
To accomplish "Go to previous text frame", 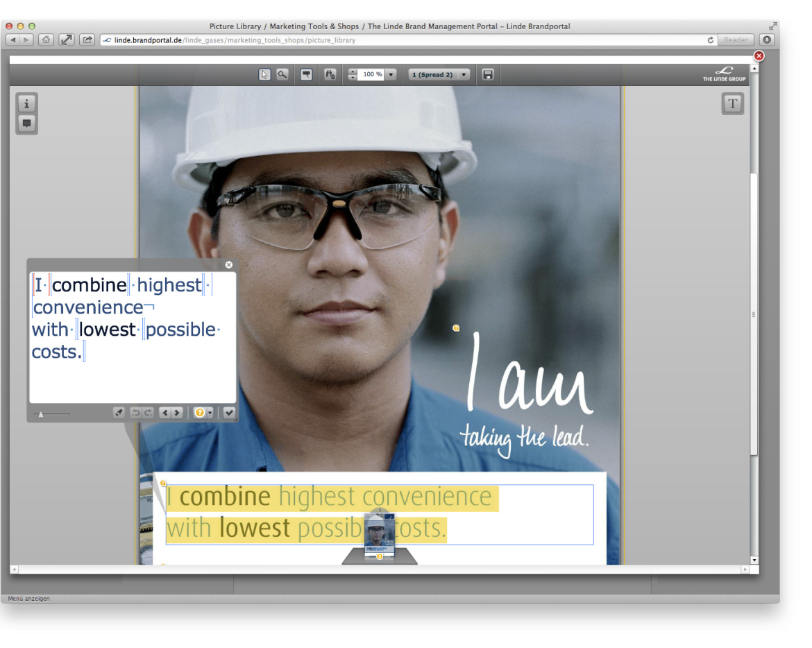I will pyautogui.click(x=164, y=413).
